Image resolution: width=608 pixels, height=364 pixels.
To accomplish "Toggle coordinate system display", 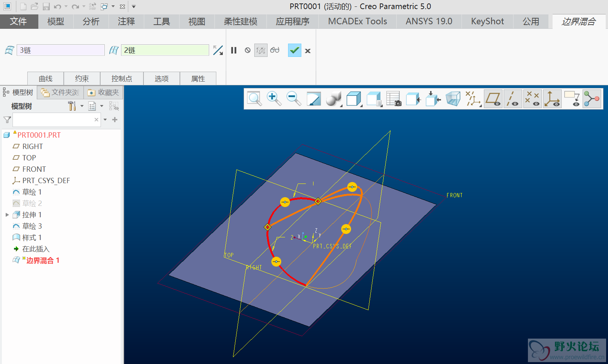I will [552, 99].
